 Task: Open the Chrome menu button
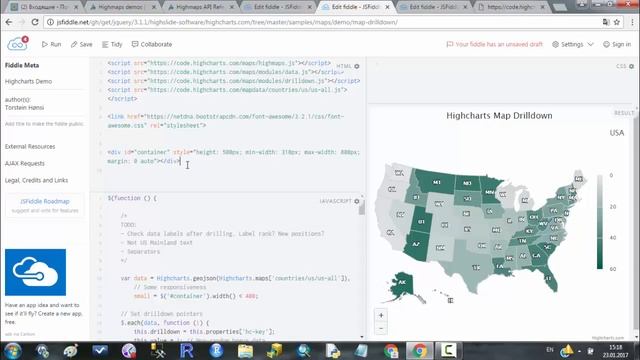tap(633, 22)
